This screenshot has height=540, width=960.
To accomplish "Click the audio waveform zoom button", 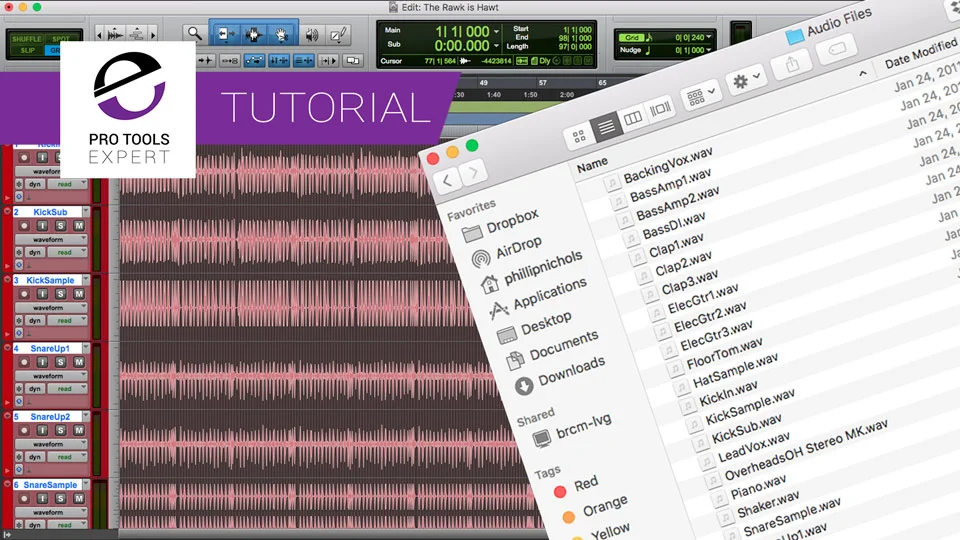I will click(115, 34).
